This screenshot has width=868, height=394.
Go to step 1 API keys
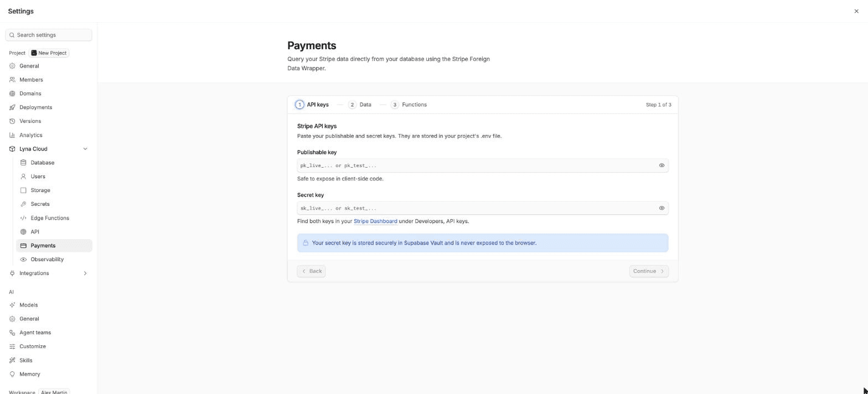[312, 105]
